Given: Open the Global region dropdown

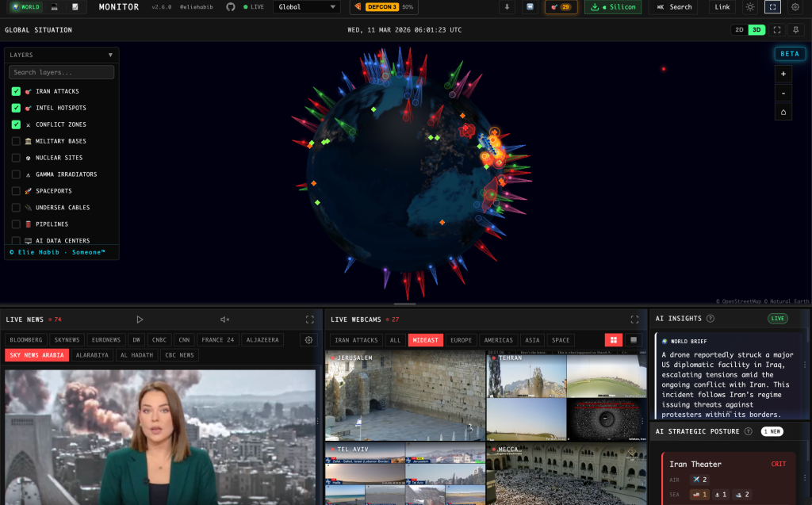Looking at the screenshot, I should 306,7.
